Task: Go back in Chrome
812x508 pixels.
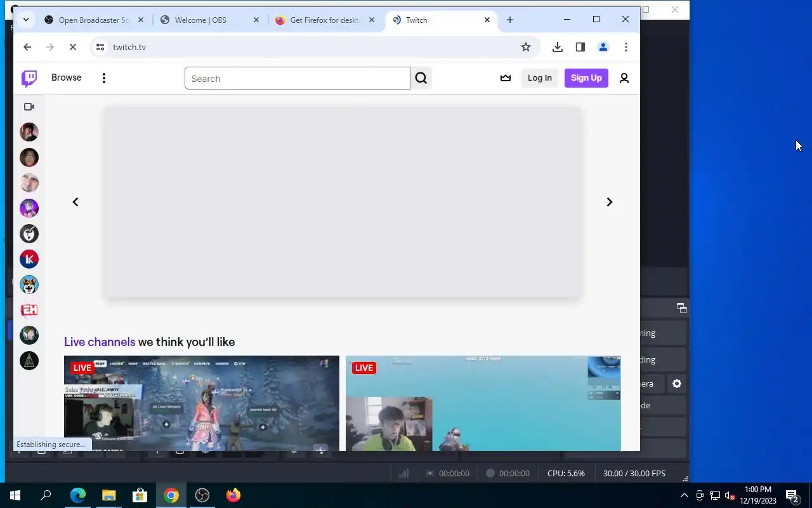Action: pyautogui.click(x=27, y=47)
